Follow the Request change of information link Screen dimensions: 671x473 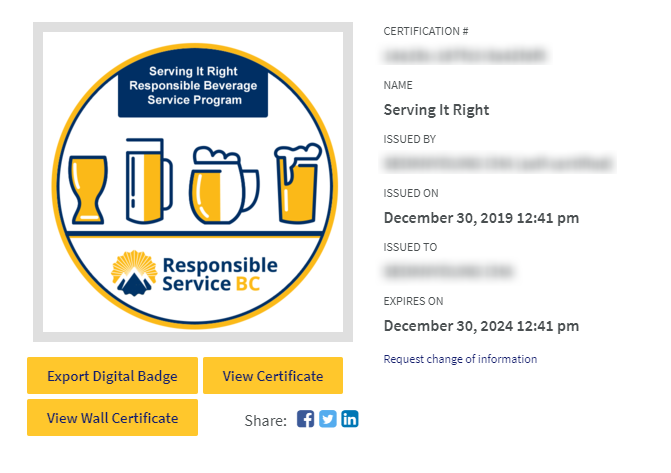[460, 359]
